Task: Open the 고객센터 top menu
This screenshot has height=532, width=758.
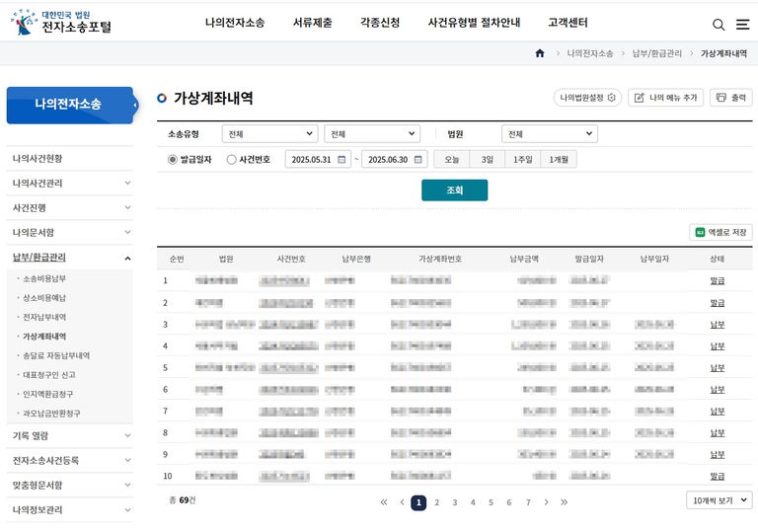Action: click(568, 23)
